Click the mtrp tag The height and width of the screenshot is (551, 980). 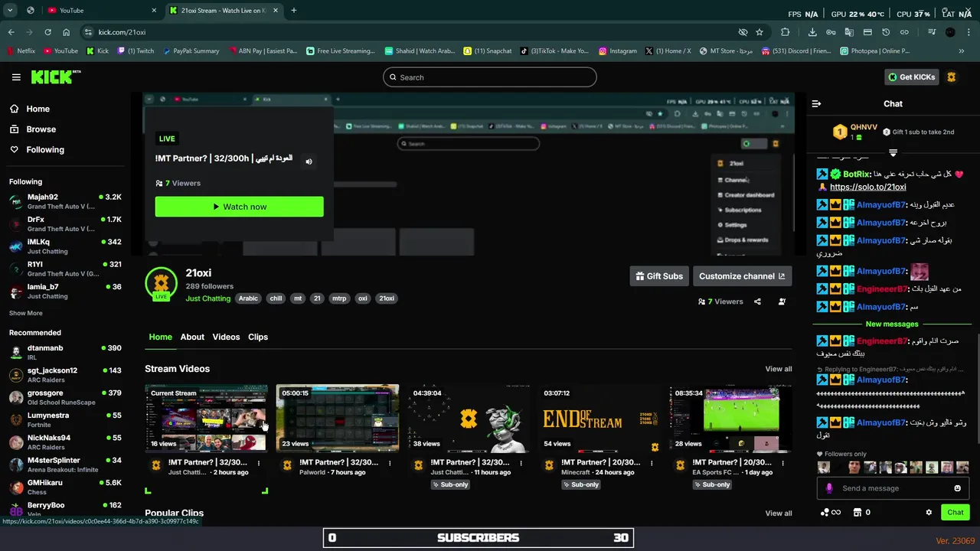tap(339, 298)
